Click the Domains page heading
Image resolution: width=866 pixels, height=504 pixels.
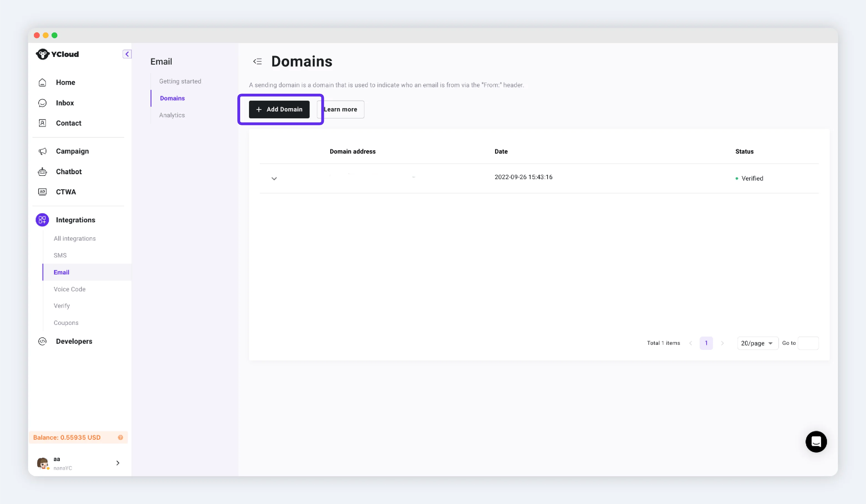pyautogui.click(x=302, y=62)
